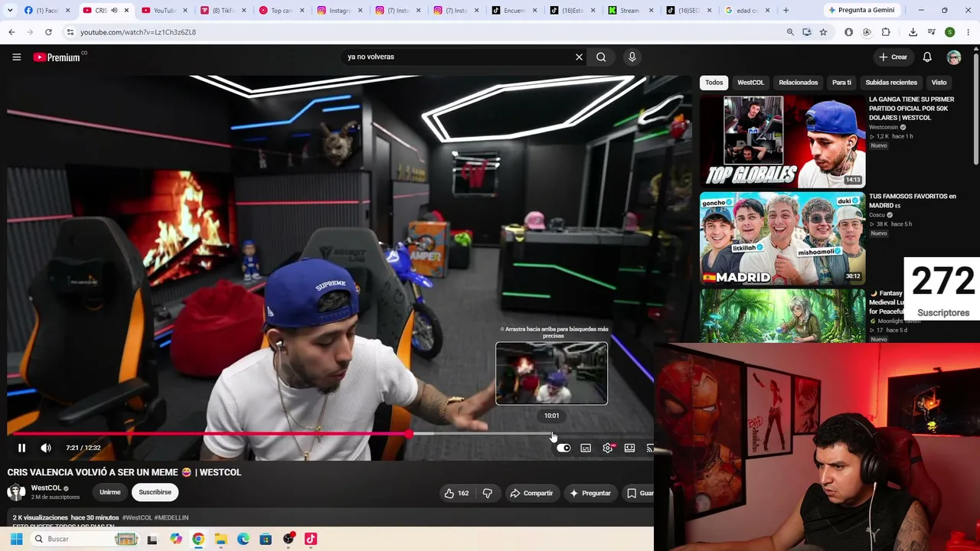980x551 pixels.
Task: Focus the YouTube search input field
Action: point(458,57)
